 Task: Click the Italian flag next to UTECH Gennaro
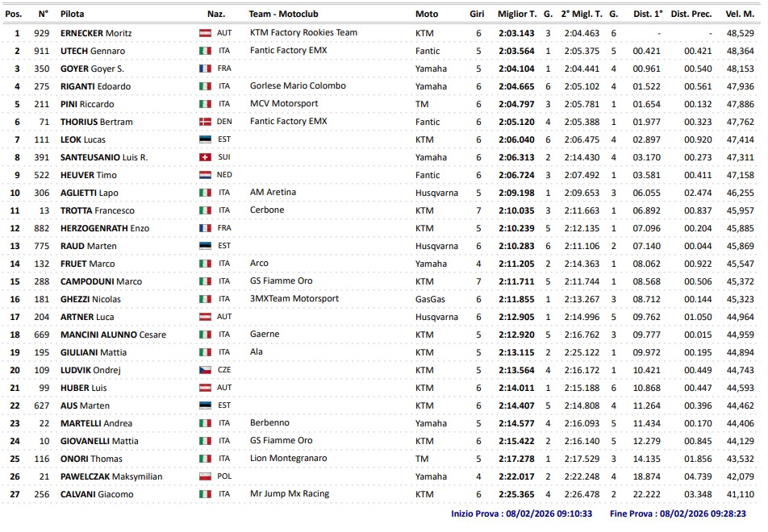click(205, 51)
